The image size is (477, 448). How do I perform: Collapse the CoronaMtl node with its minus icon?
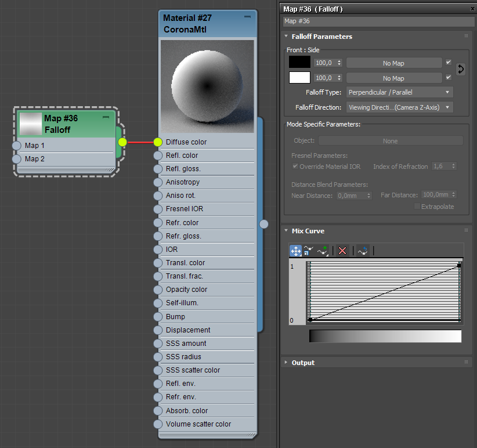click(x=248, y=17)
